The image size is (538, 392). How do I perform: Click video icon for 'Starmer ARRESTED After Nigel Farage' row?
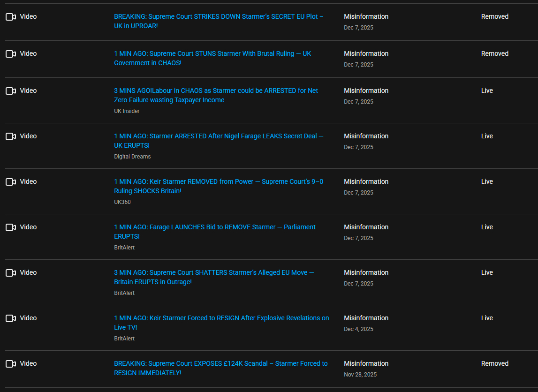[x=11, y=136]
